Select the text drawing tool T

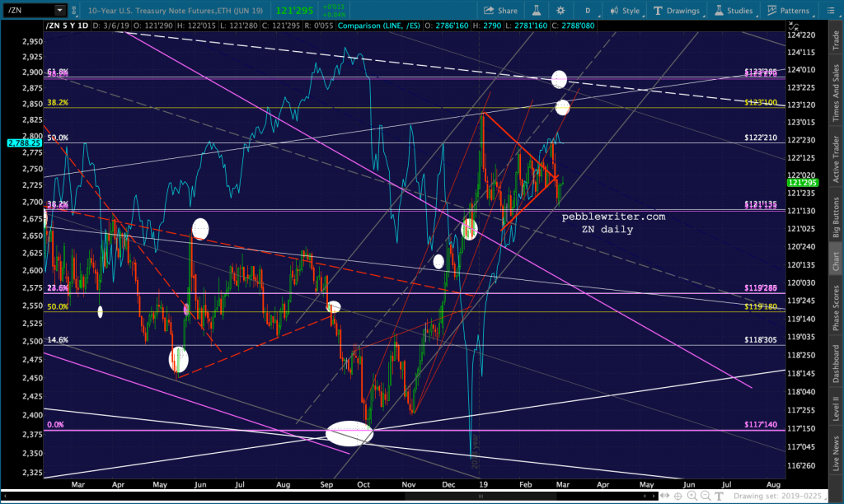[x=719, y=496]
